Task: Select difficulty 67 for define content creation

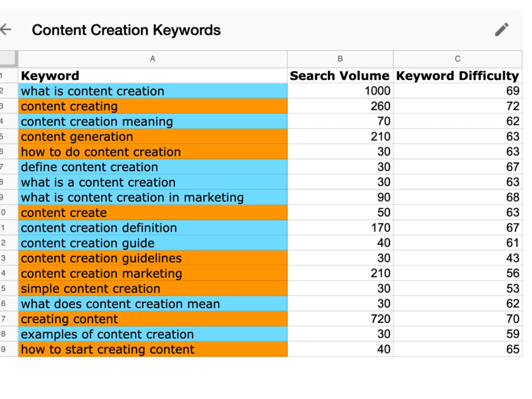Action: coord(458,167)
